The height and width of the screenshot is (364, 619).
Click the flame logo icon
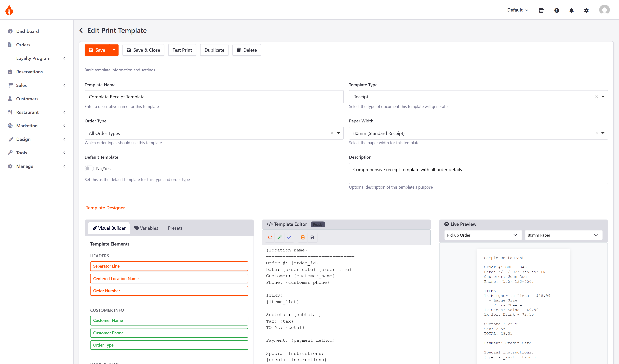[x=9, y=10]
